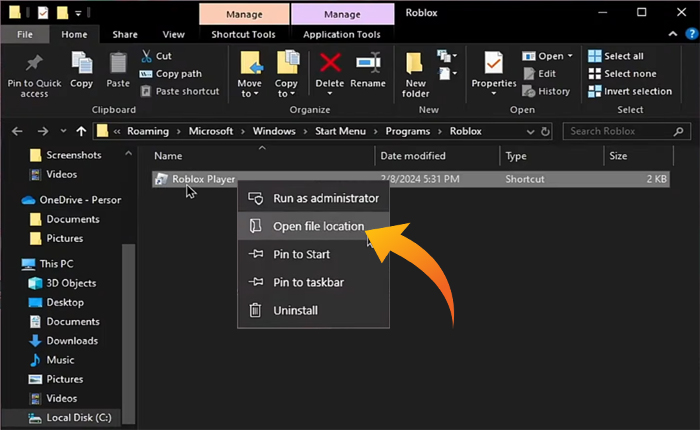Click Roaming in the address path

point(148,131)
